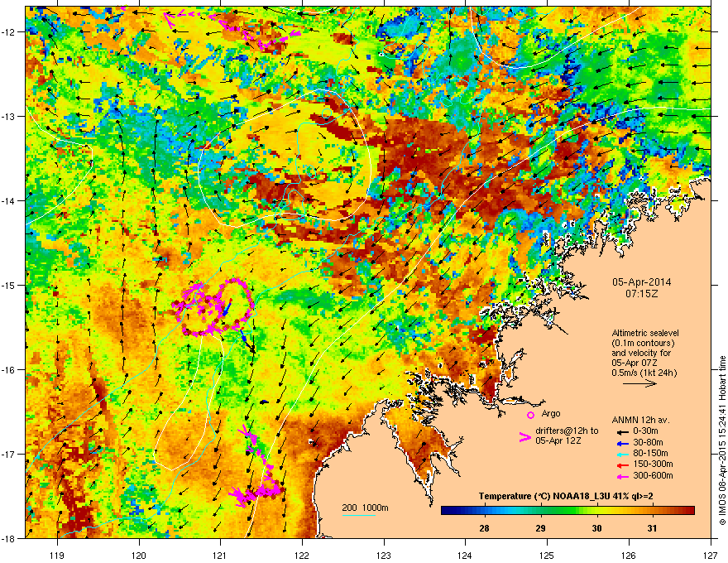Viewport: 728px width, 563px height.
Task: Click the latitude axis label -16
Action: [8, 370]
